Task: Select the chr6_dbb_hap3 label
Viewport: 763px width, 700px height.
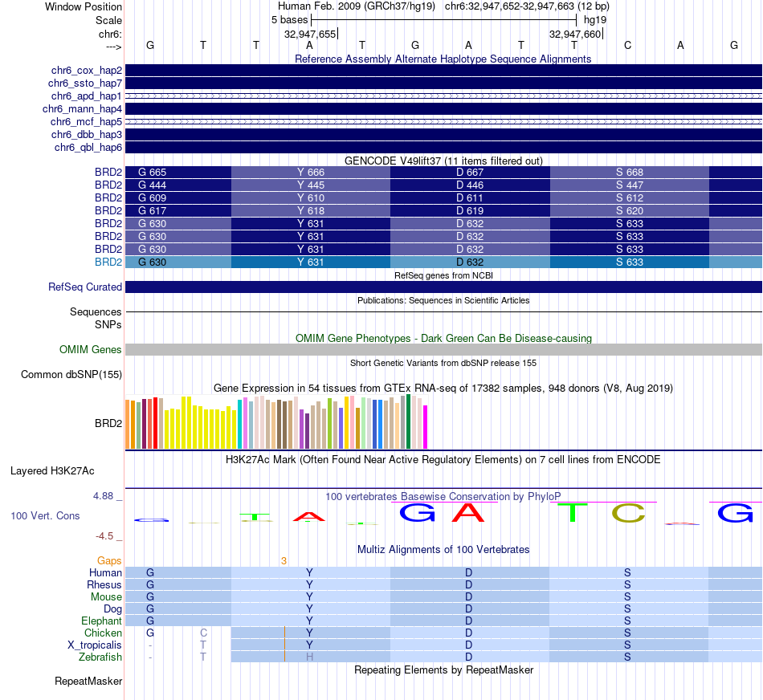Action: [87, 134]
